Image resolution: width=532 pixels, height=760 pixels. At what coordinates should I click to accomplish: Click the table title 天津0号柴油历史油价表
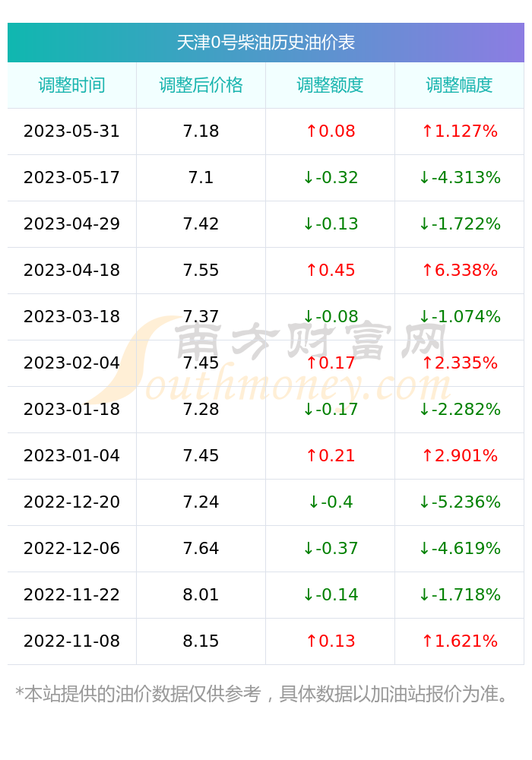pos(265,43)
